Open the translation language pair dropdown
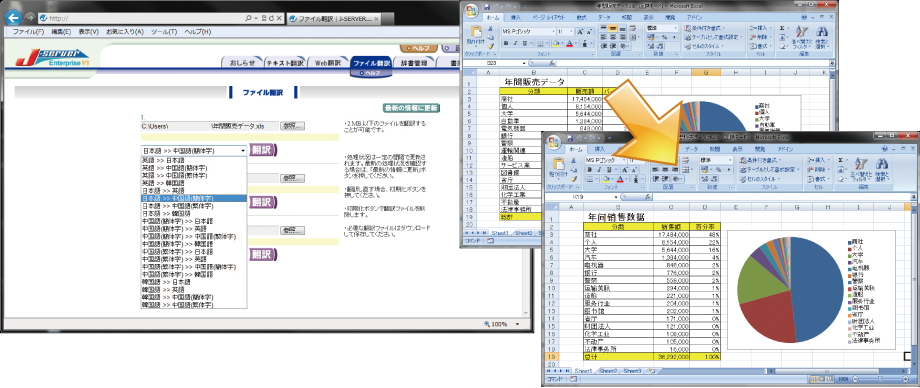920x388 pixels. coord(194,151)
